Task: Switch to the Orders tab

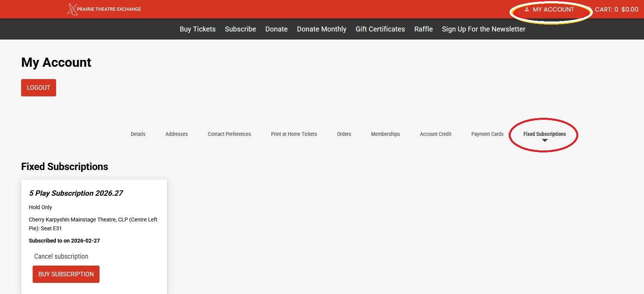Action: coord(344,134)
